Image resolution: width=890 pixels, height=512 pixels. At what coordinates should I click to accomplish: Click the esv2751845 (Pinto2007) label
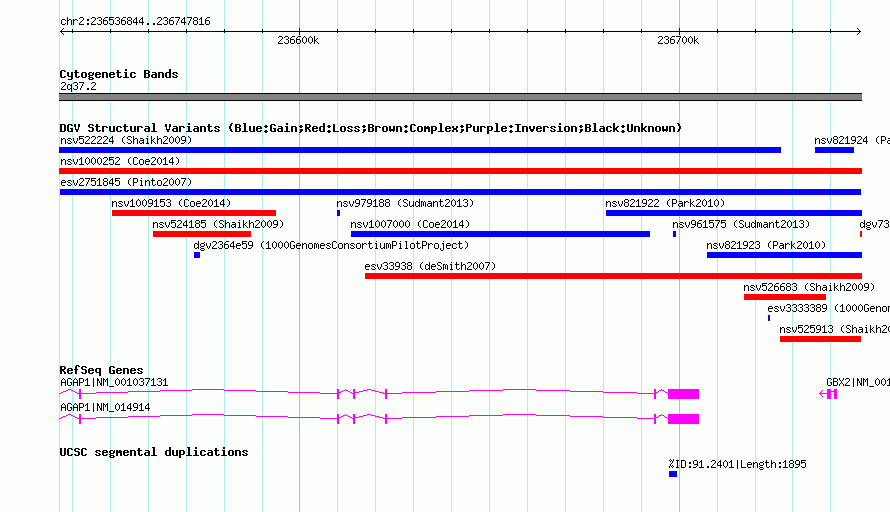pos(126,182)
